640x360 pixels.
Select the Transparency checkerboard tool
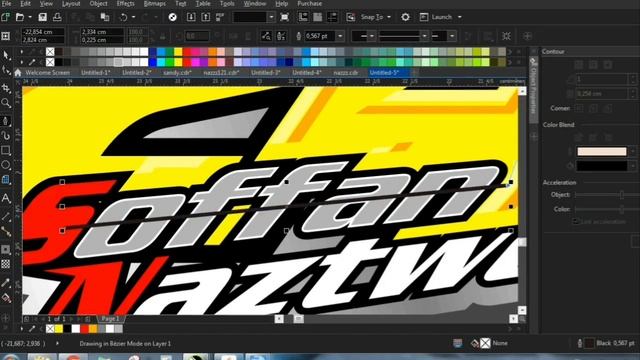coord(6,264)
